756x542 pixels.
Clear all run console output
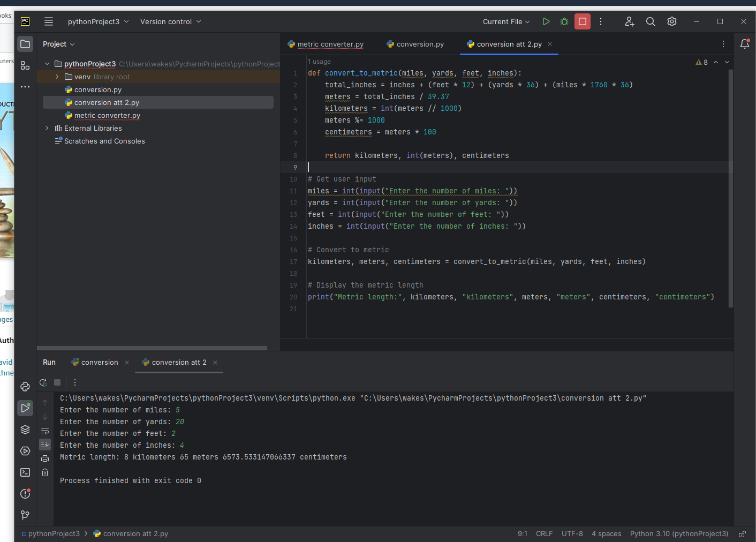(45, 472)
